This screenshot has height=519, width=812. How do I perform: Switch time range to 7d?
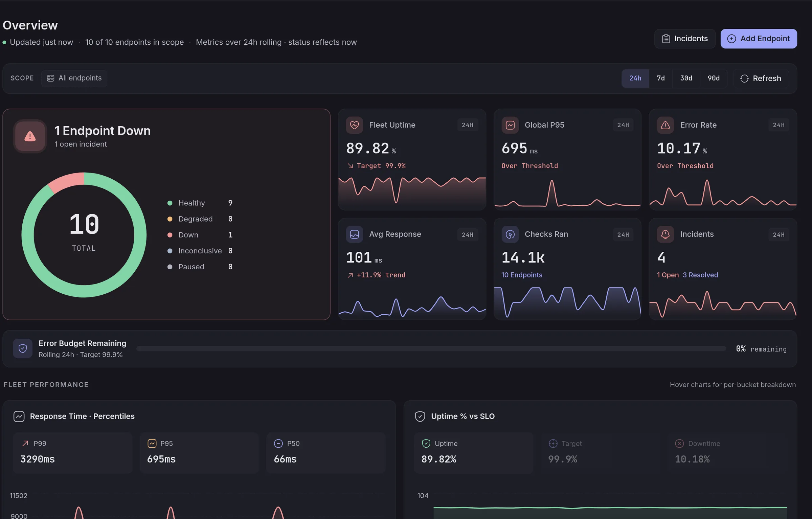(x=660, y=78)
